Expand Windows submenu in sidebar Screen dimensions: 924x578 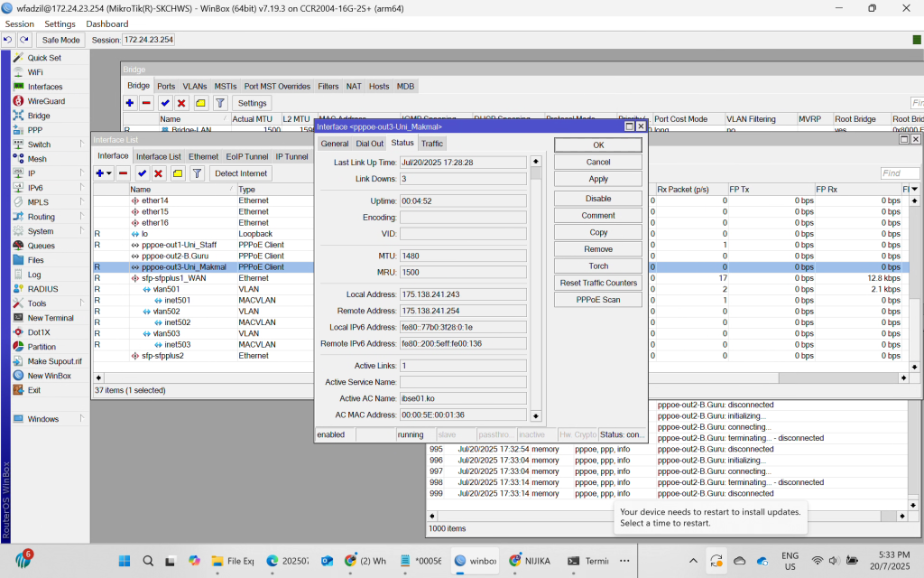coord(82,419)
